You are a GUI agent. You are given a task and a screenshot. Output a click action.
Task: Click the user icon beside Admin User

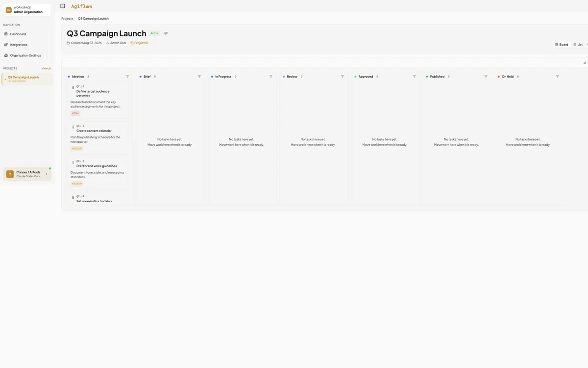pos(108,43)
